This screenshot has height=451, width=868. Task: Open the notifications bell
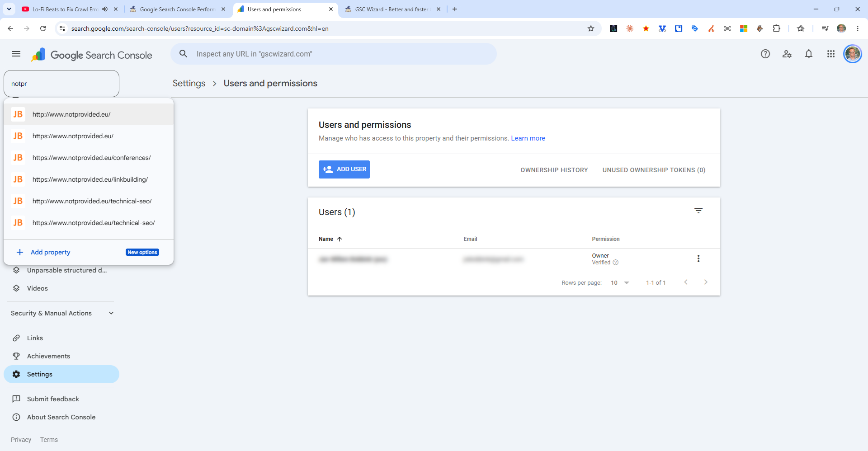click(x=809, y=54)
